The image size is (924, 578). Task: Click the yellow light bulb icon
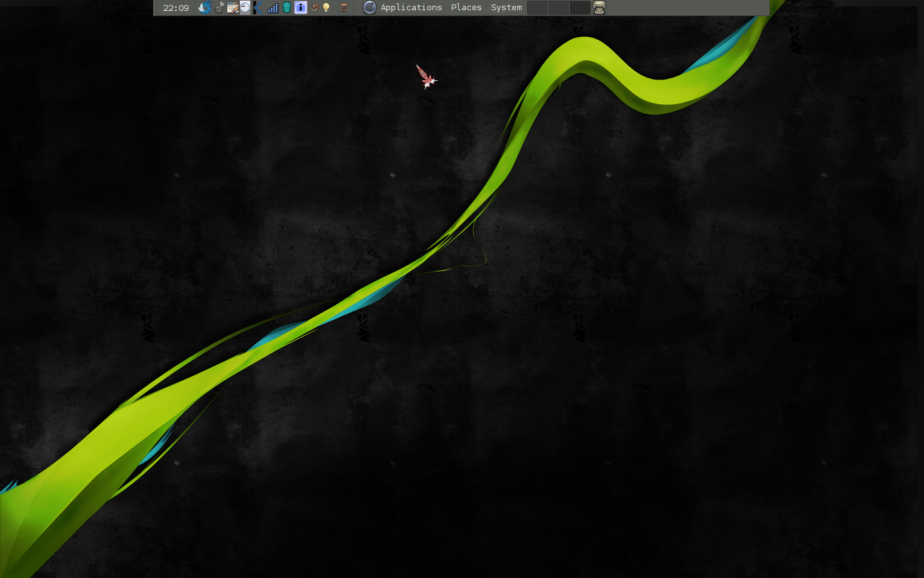click(x=326, y=8)
